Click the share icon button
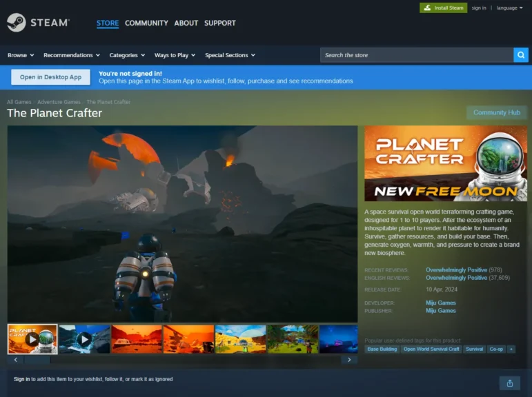The image size is (532, 397). coord(510,383)
